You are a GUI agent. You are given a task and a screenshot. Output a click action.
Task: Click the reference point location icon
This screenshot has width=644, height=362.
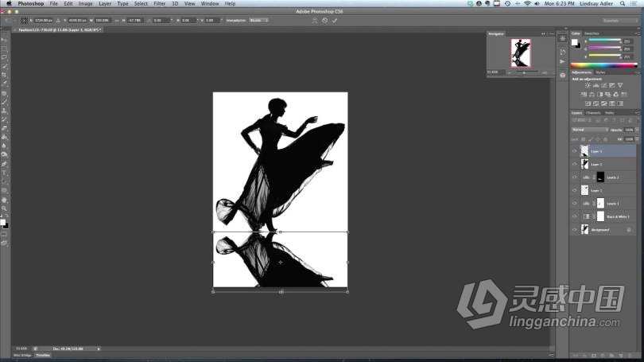[x=25, y=20]
